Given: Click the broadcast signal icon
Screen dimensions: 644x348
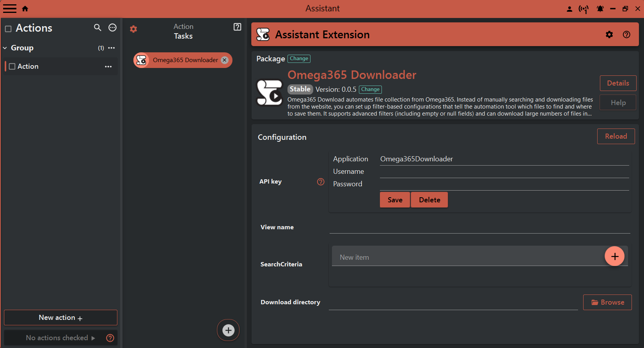Looking at the screenshot, I should point(584,9).
